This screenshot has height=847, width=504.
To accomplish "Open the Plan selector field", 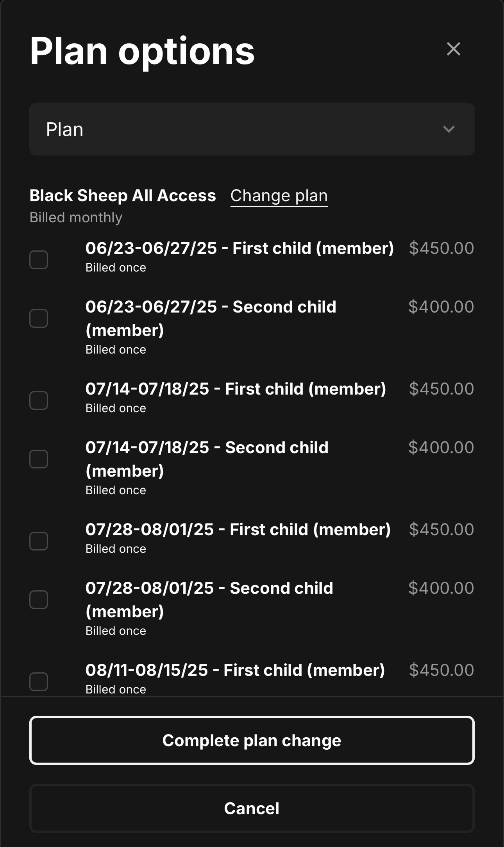I will 252,129.
